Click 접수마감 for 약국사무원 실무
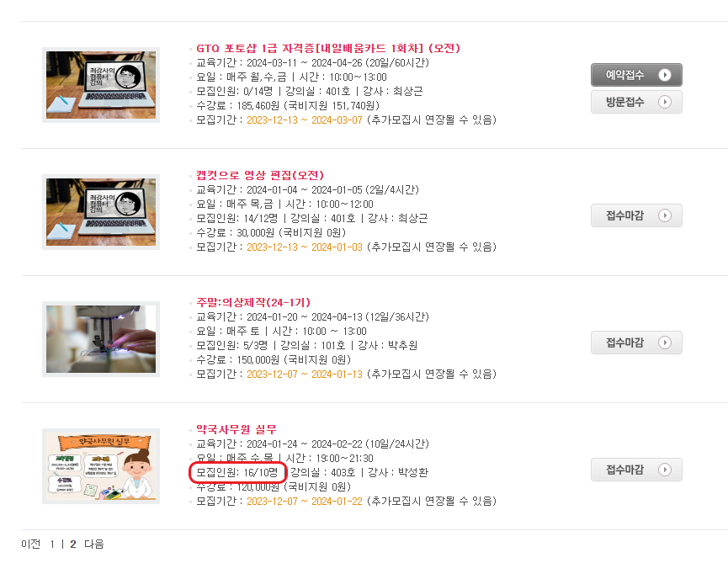The image size is (728, 579). 636,470
